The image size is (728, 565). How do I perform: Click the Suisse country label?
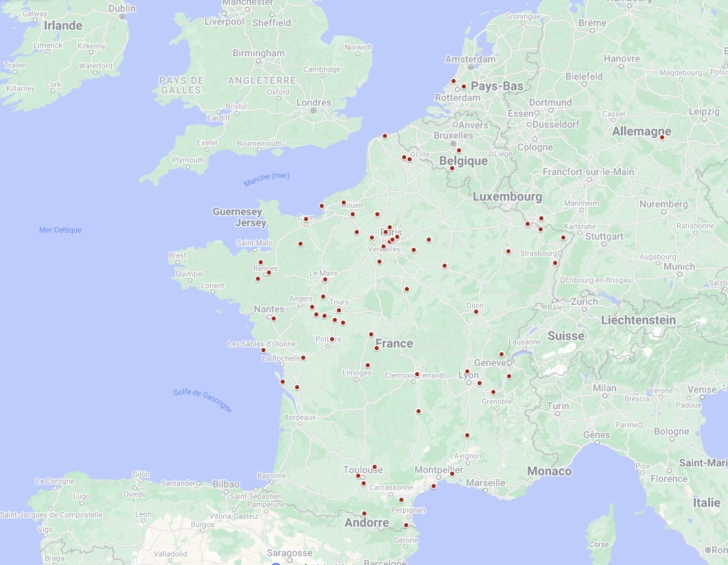click(566, 336)
